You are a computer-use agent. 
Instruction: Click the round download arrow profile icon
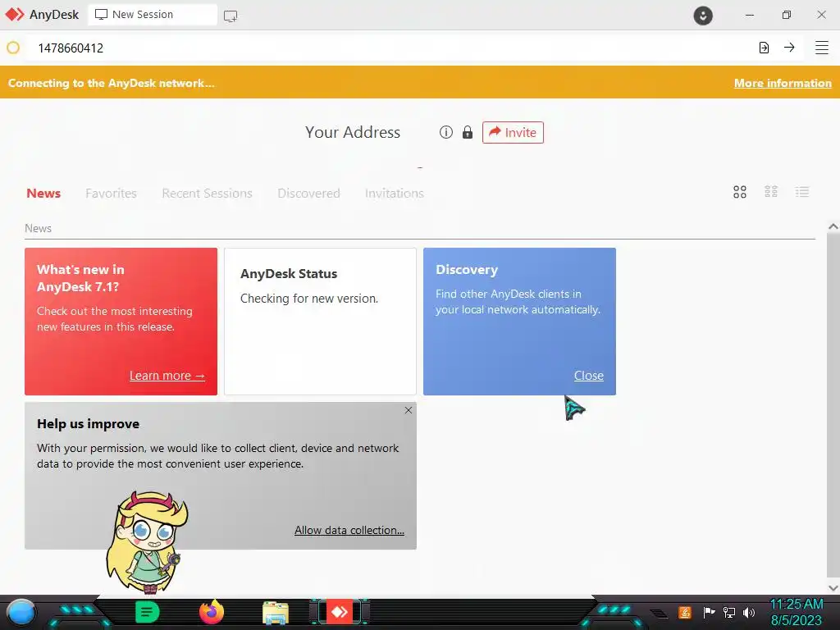[x=703, y=15]
